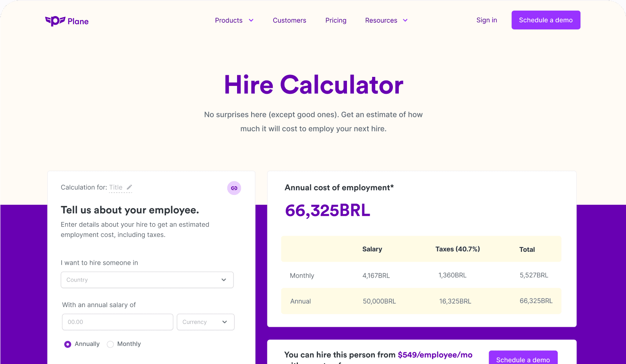The height and width of the screenshot is (364, 626).
Task: Copy the calculation link via chain icon
Action: pos(234,188)
